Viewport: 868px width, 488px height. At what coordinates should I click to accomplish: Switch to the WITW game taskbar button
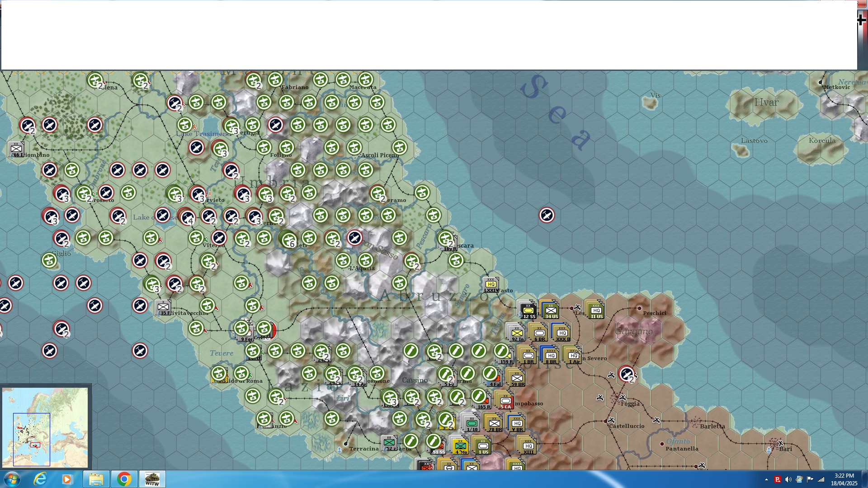click(x=152, y=479)
